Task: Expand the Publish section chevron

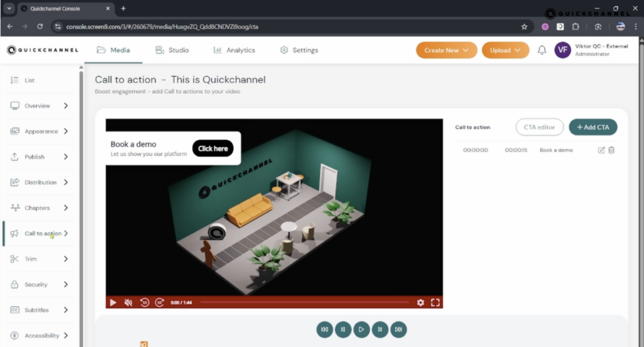Action: pyautogui.click(x=65, y=157)
